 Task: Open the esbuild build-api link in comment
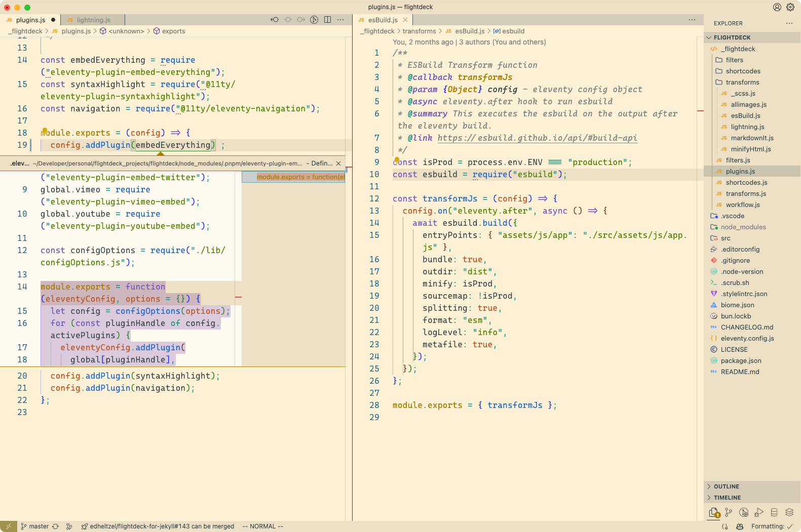(x=537, y=138)
